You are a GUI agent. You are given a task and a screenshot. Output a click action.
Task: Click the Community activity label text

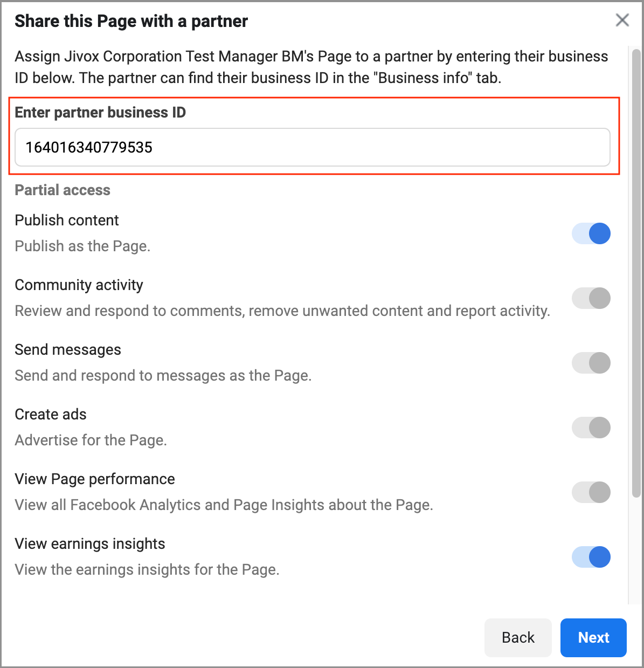click(79, 285)
